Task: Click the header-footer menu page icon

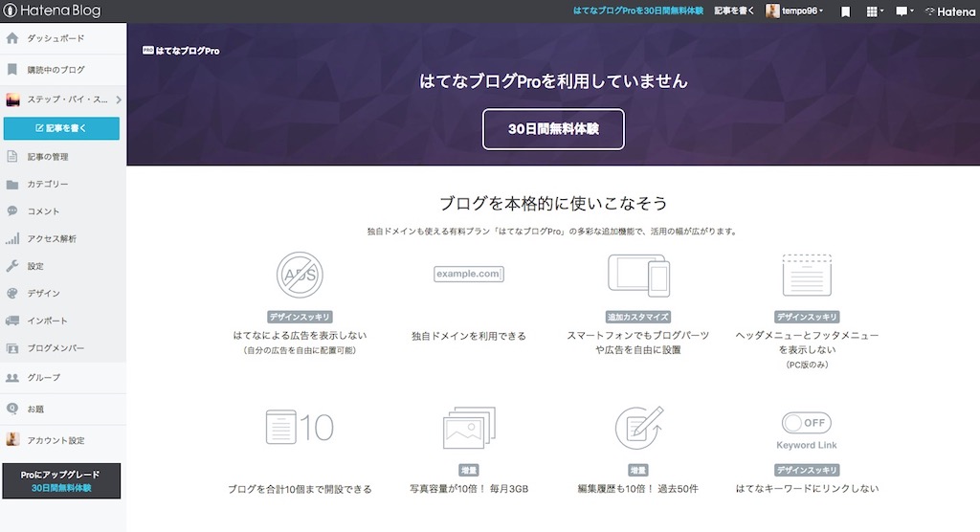Action: pyautogui.click(x=807, y=275)
